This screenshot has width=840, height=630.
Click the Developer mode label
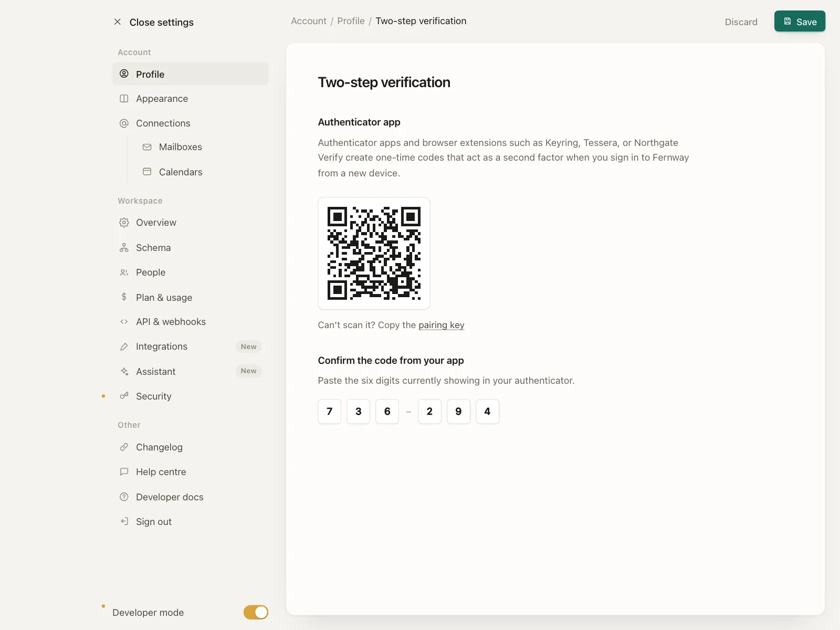[148, 613]
